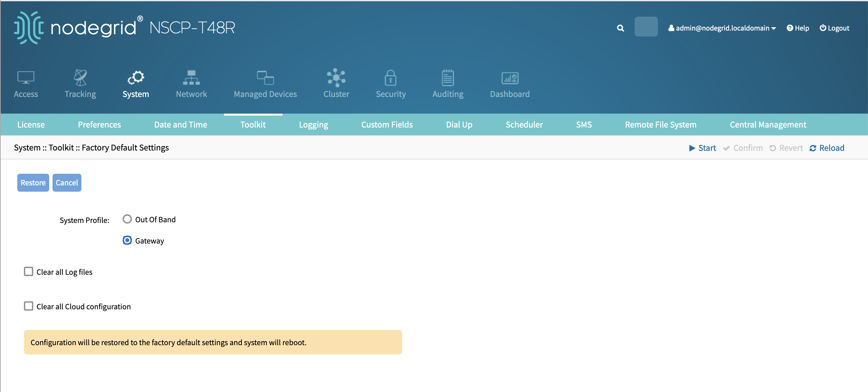Open the Logging tab
868x392 pixels.
[313, 125]
